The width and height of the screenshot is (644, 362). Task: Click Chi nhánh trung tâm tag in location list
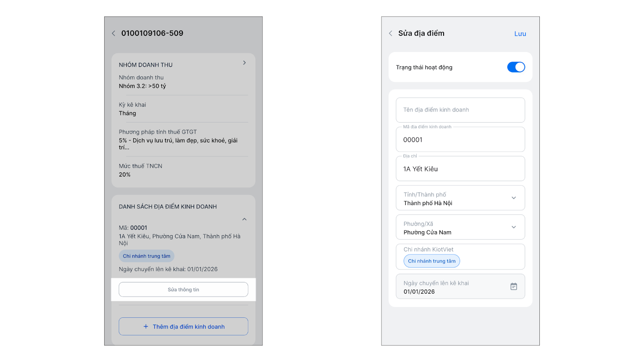pyautogui.click(x=147, y=256)
